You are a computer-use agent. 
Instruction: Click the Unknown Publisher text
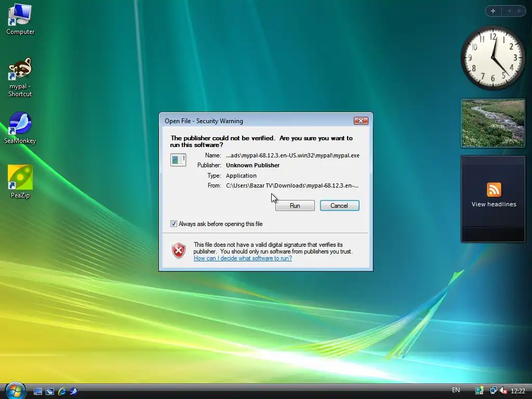[x=253, y=165]
